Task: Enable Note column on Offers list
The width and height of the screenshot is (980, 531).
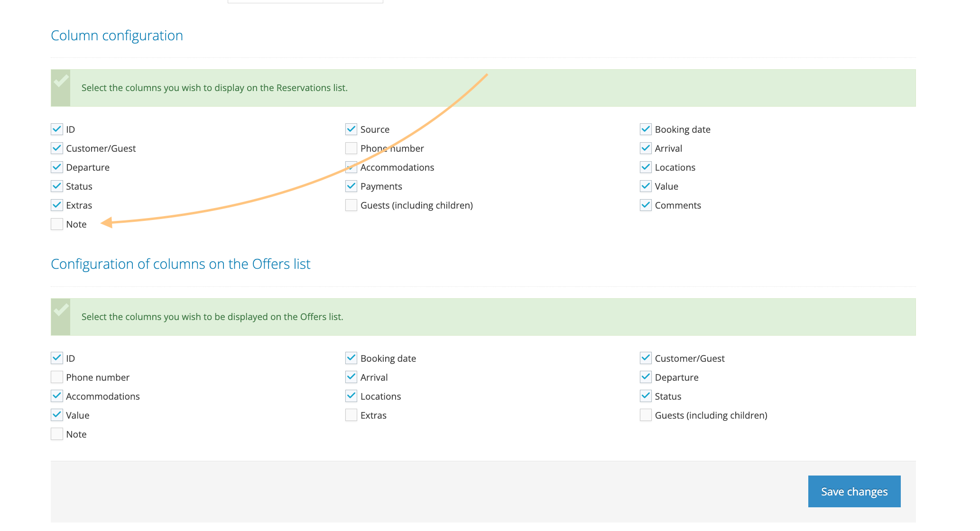Action: (57, 434)
